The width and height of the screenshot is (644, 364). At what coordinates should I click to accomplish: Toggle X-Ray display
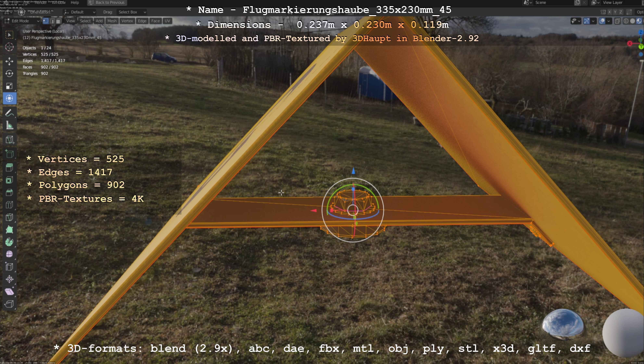(617, 21)
